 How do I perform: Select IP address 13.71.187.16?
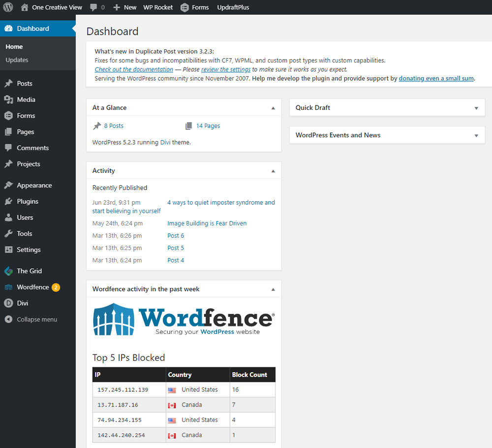click(x=118, y=405)
